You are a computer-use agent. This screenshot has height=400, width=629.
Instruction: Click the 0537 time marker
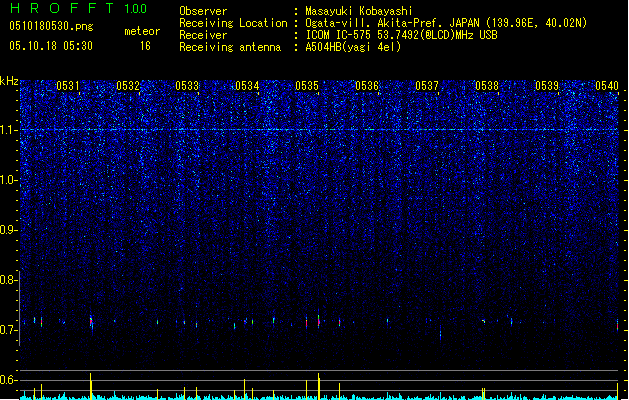pos(427,86)
